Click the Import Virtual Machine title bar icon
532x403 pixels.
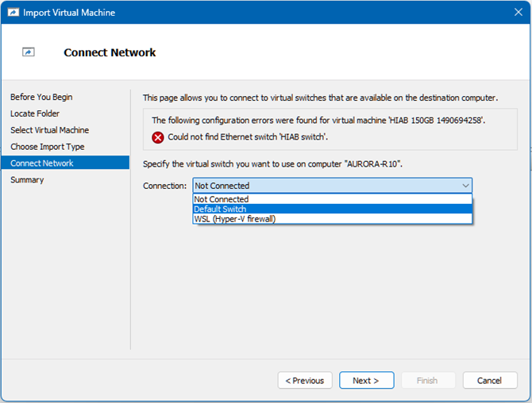click(x=12, y=13)
